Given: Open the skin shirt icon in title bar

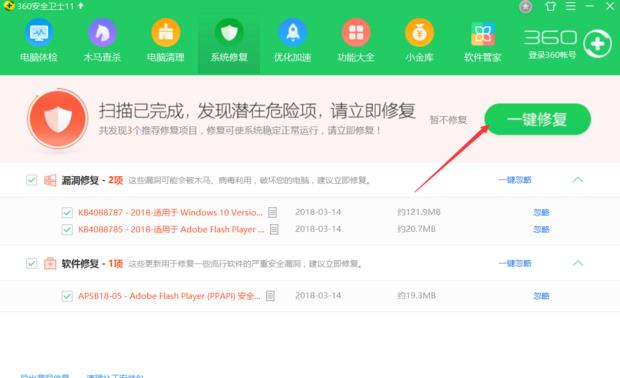Looking at the screenshot, I should coord(550,6).
